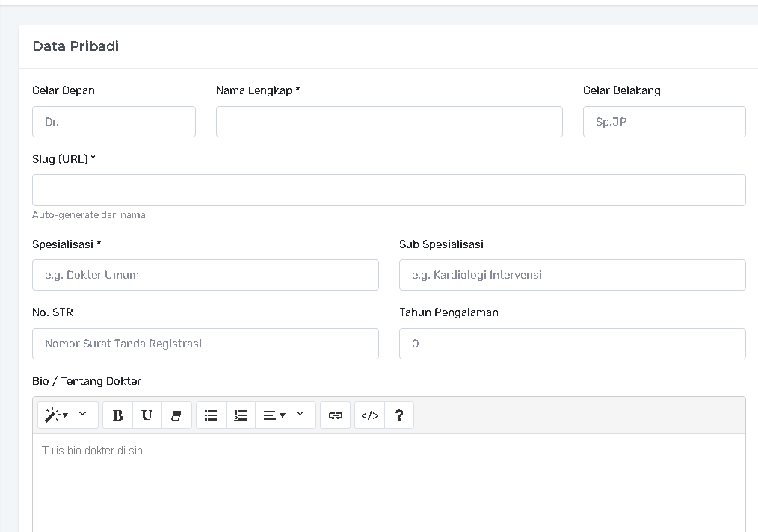Apply underline formatting in bio editor
This screenshot has height=532, width=758.
(147, 415)
